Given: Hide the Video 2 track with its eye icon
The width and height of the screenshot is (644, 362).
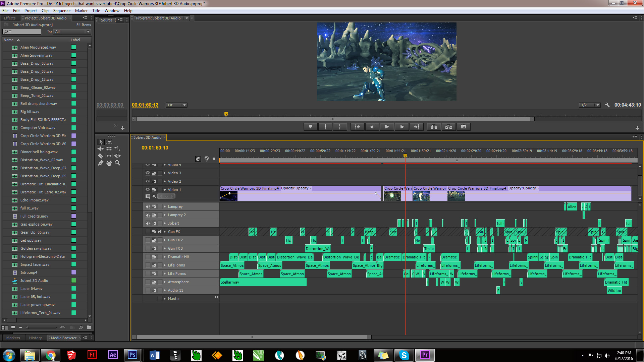Looking at the screenshot, I should (x=147, y=181).
